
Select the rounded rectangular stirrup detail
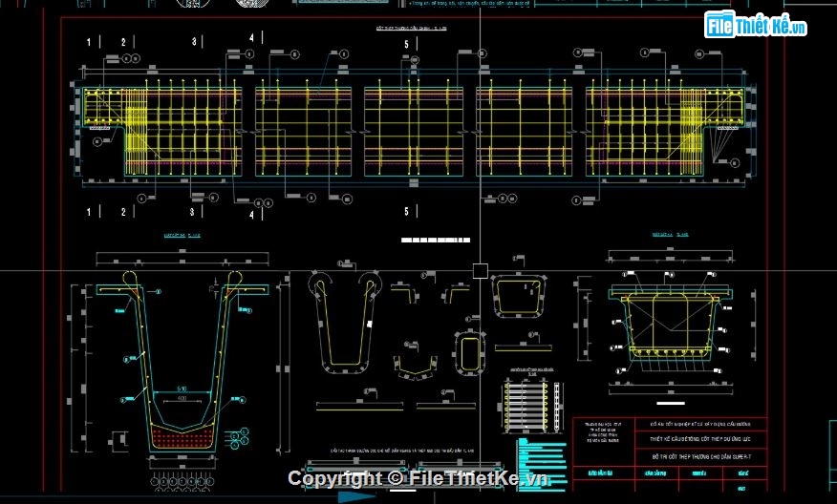(469, 353)
